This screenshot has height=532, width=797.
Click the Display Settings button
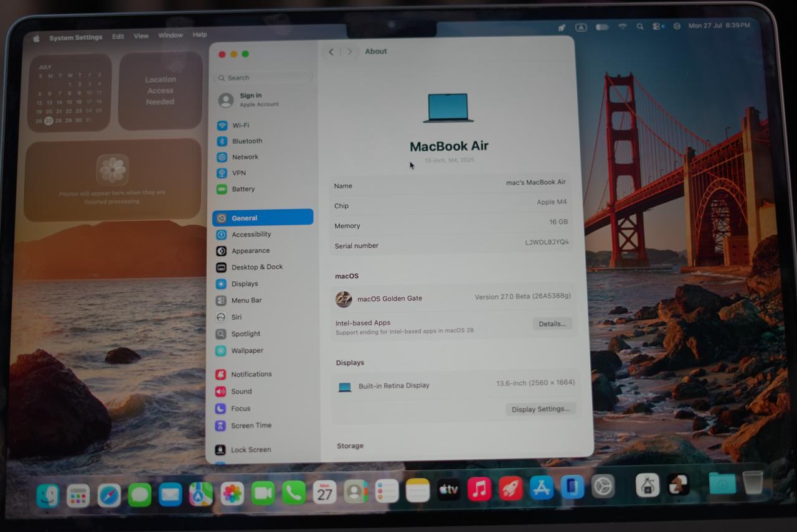pyautogui.click(x=540, y=409)
